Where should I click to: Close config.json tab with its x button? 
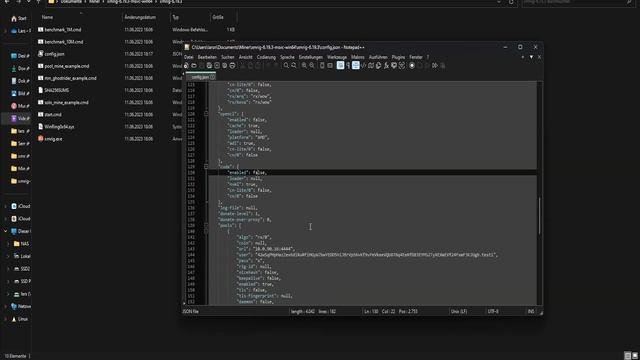point(213,77)
